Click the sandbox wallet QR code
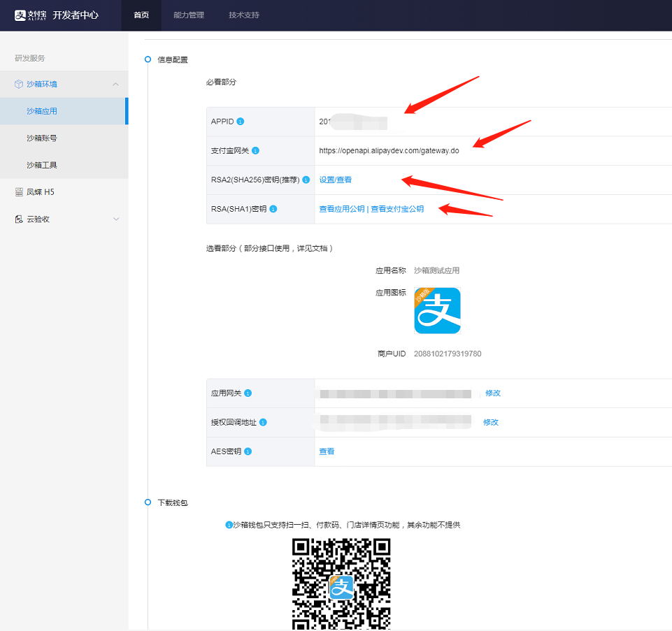Screen dimensions: 672x631 tap(341, 584)
